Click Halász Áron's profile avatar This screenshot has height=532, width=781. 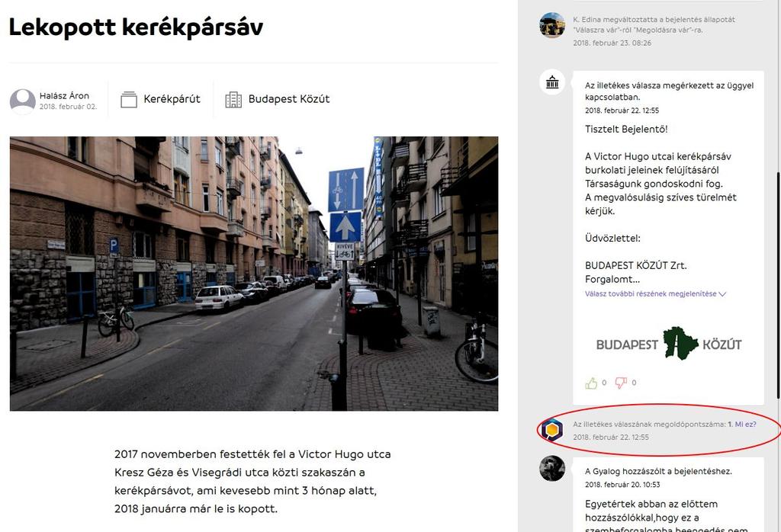pos(22,101)
